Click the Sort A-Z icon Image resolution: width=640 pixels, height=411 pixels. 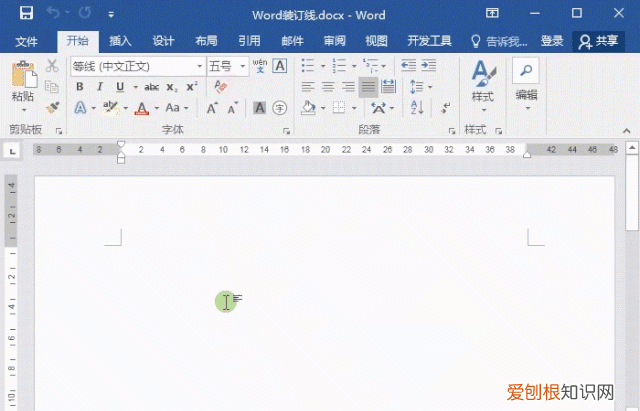[417, 108]
